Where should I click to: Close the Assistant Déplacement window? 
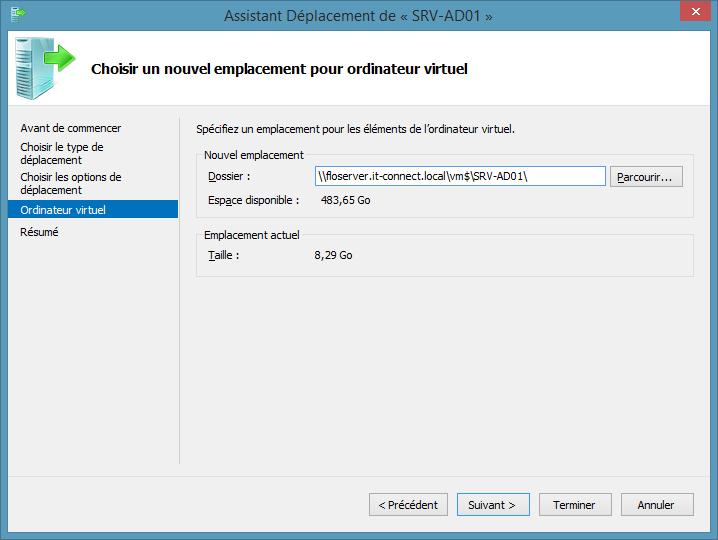point(695,11)
